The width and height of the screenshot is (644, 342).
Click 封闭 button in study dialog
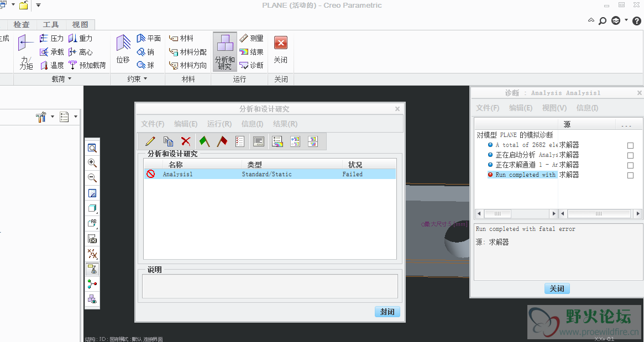(x=388, y=312)
